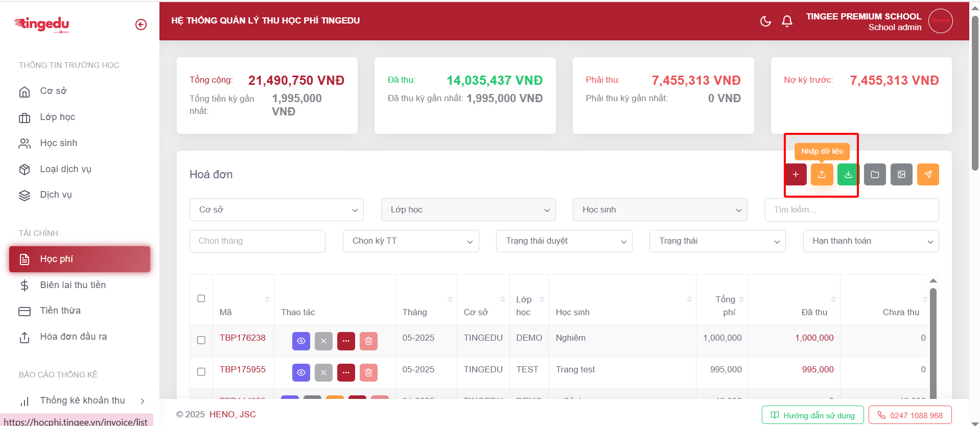Click the orange paper plane send icon
The height and width of the screenshot is (426, 980).
click(928, 175)
